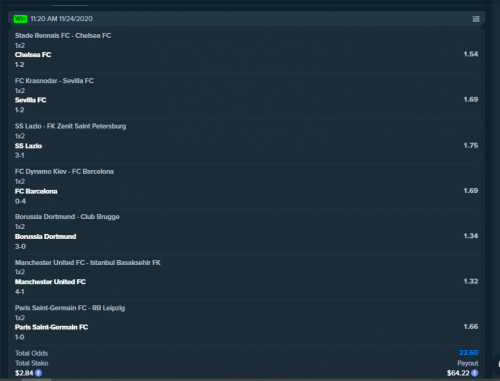Open bet slip details list icon
This screenshot has width=500, height=381.
pos(476,19)
